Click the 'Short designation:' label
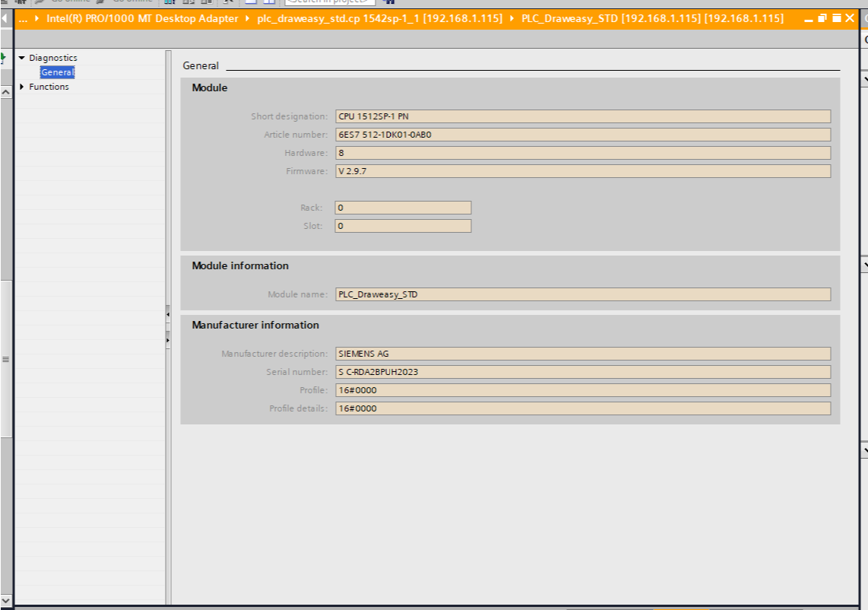This screenshot has width=868, height=610. point(289,116)
